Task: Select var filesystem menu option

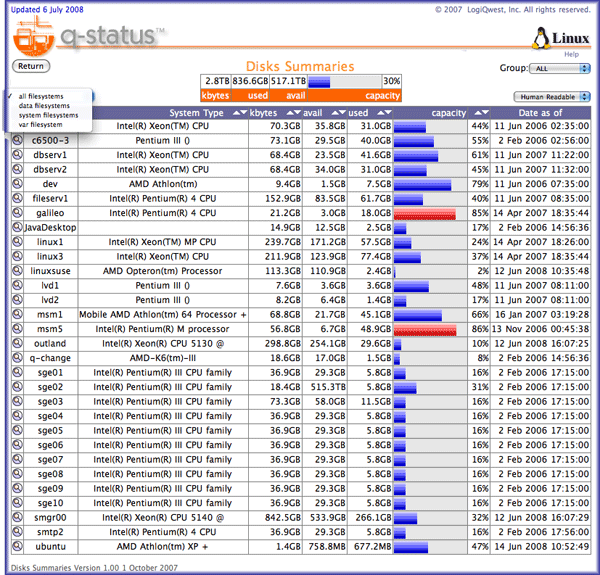Action: (x=40, y=125)
